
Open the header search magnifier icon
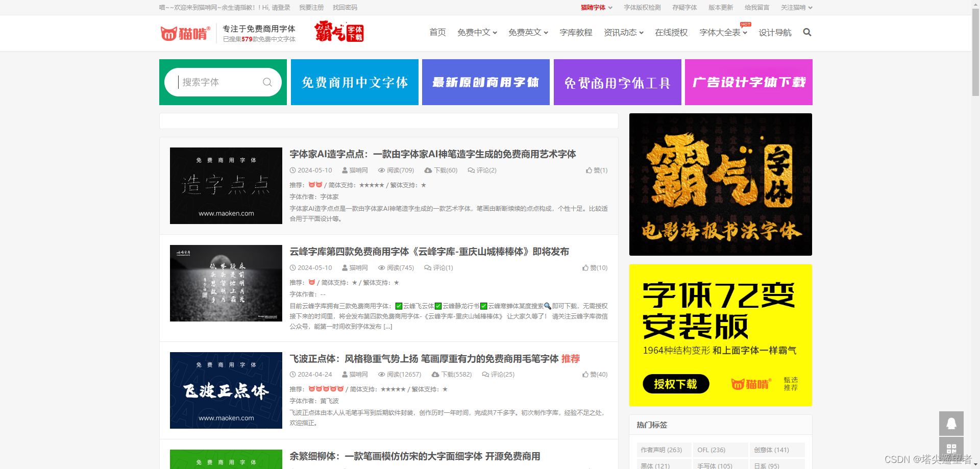pos(807,32)
